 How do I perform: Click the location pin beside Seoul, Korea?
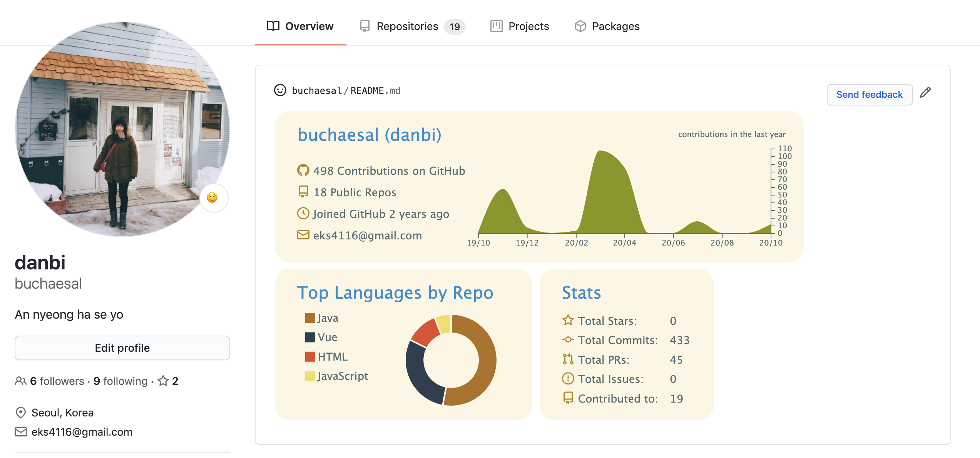[x=20, y=413]
